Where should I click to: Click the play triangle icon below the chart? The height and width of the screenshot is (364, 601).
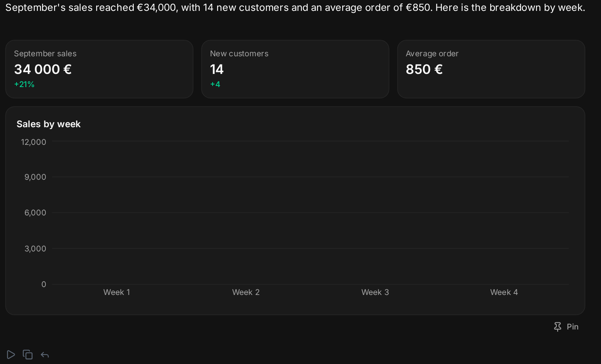pyautogui.click(x=11, y=355)
